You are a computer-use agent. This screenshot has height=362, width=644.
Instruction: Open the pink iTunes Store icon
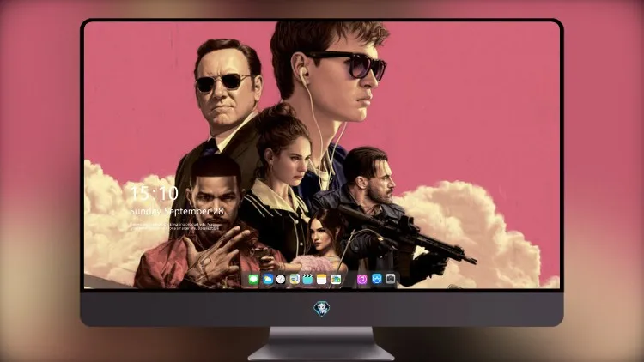click(361, 280)
